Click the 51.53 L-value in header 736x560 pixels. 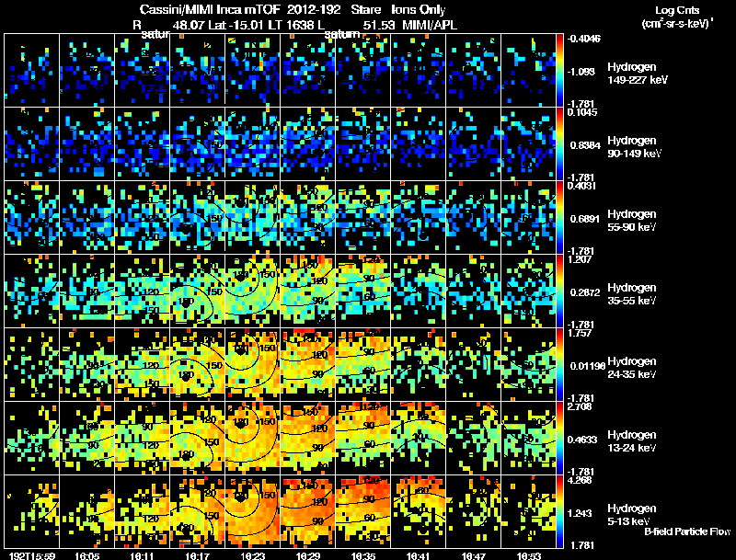[x=377, y=25]
